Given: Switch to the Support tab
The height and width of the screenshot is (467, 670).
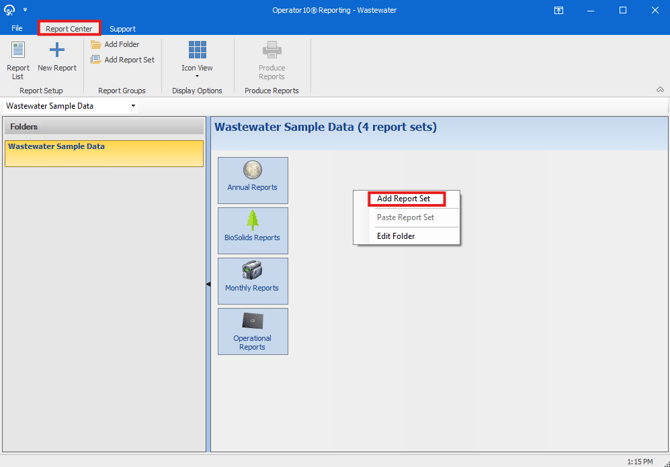Looking at the screenshot, I should coord(122,29).
